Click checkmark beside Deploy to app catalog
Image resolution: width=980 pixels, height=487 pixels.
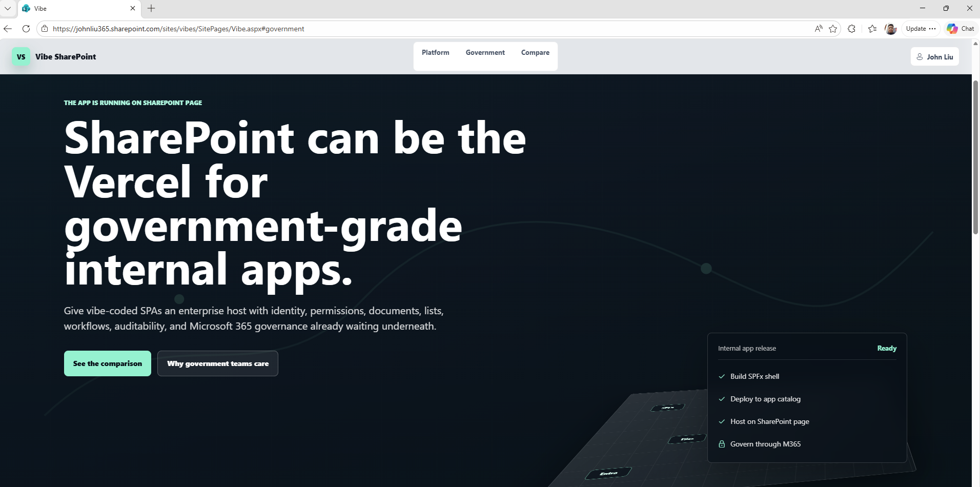point(722,399)
